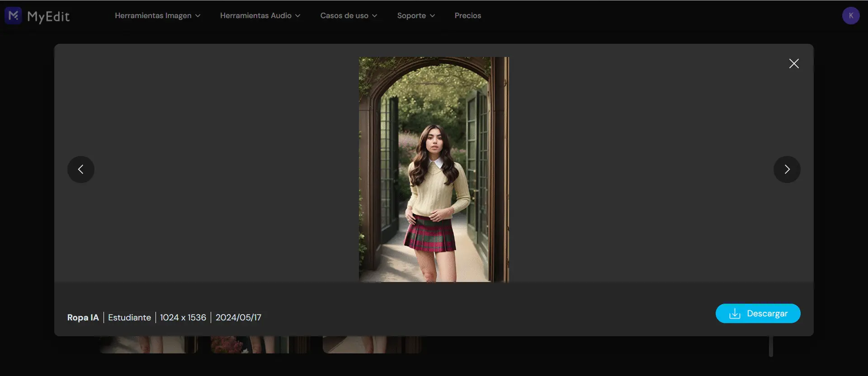Select the middle thumbnail below the dialog
This screenshot has width=868, height=376.
[x=260, y=345]
